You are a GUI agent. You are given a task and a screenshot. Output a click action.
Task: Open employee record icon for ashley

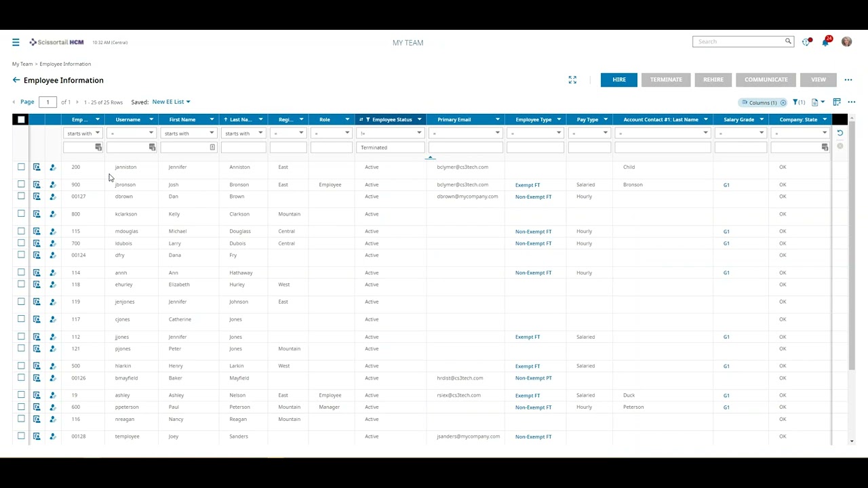click(x=37, y=395)
